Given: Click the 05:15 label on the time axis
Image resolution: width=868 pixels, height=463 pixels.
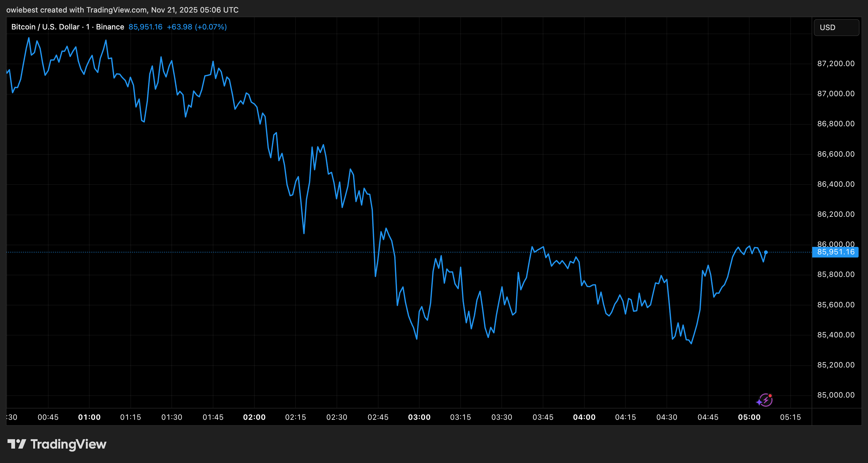Looking at the screenshot, I should (791, 417).
